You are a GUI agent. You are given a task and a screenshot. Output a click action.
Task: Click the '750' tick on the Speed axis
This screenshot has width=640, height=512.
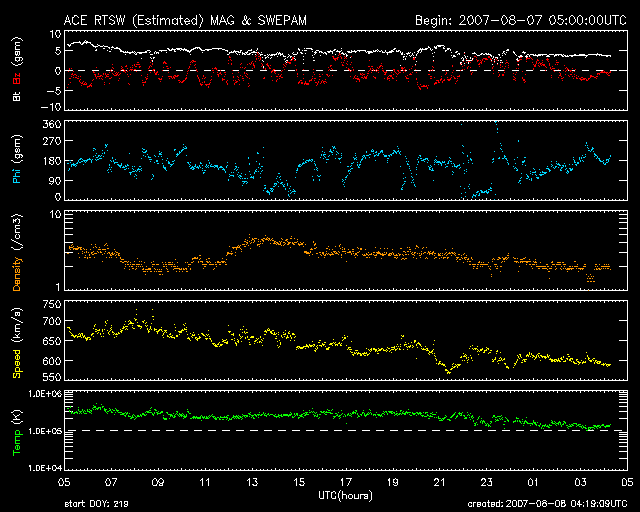(x=52, y=304)
